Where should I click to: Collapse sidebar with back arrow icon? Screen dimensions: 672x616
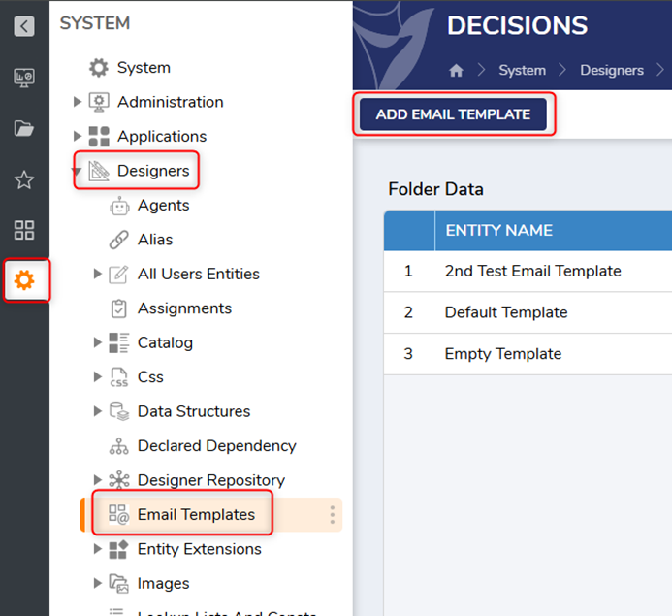coord(24,26)
